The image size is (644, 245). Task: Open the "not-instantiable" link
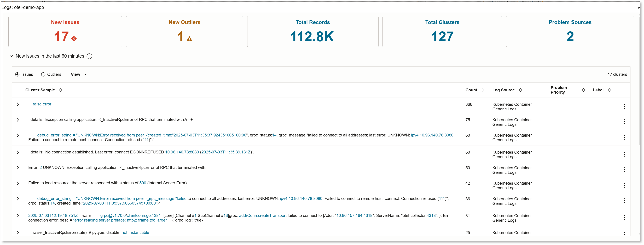point(135,232)
